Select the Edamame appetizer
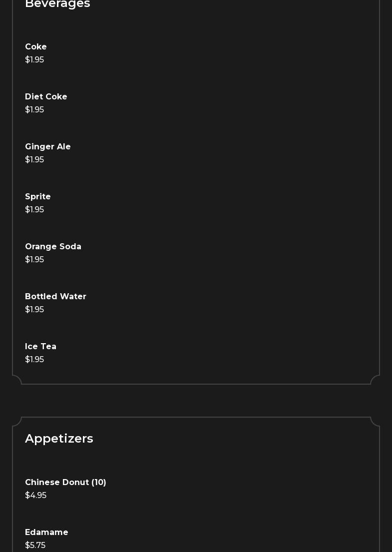The width and height of the screenshot is (392, 552). click(x=46, y=533)
